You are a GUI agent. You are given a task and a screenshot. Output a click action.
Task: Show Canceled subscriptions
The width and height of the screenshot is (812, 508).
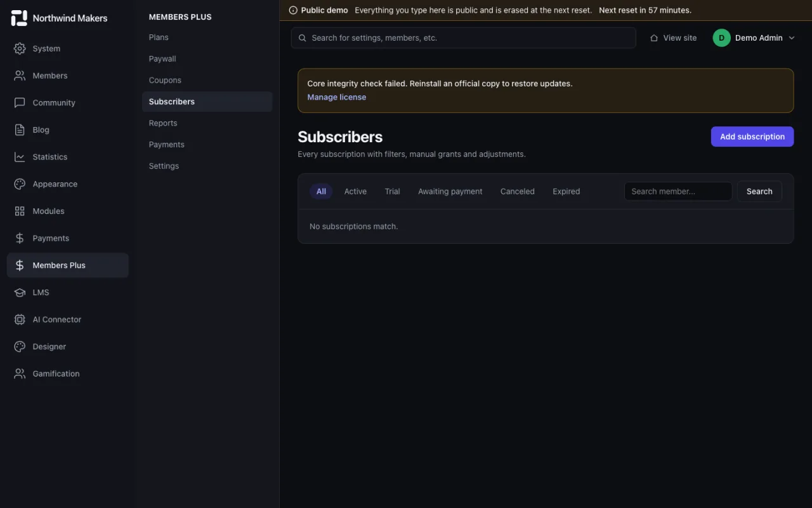pos(518,191)
